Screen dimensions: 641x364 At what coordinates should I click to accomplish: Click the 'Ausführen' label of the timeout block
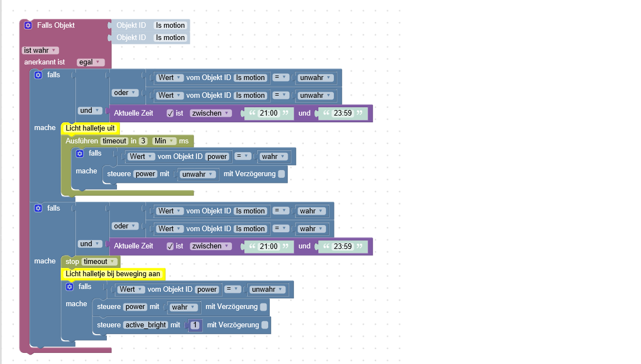point(82,141)
